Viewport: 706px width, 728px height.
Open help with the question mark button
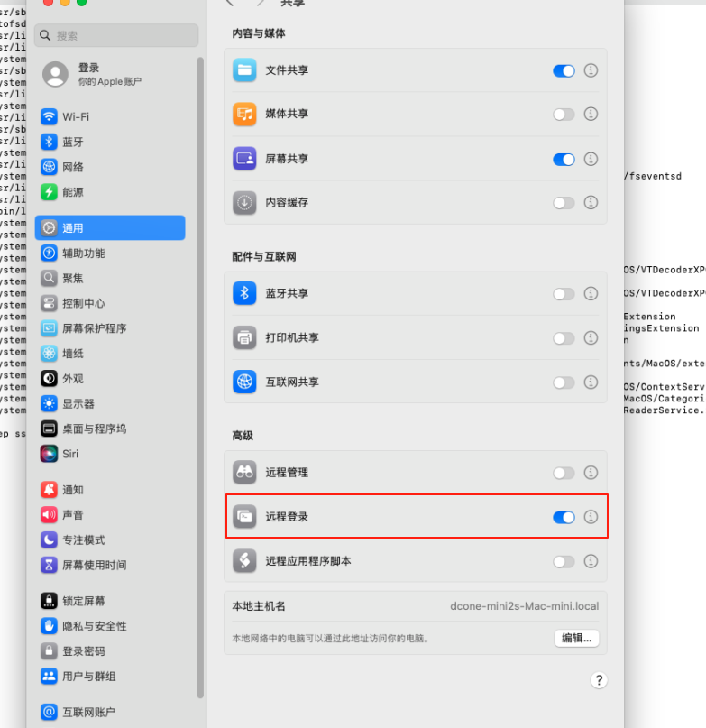click(599, 681)
